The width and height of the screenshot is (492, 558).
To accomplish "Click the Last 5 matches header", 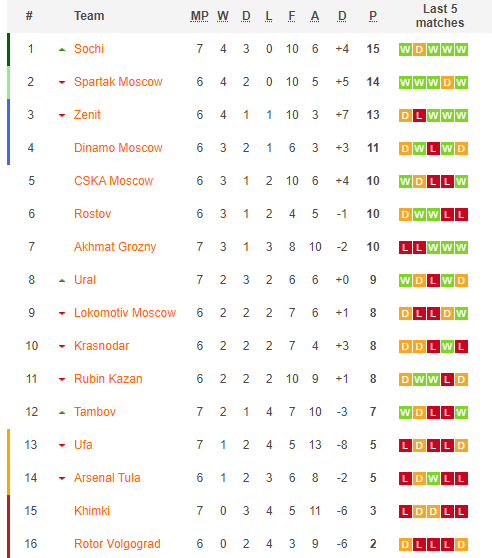I will [x=440, y=16].
